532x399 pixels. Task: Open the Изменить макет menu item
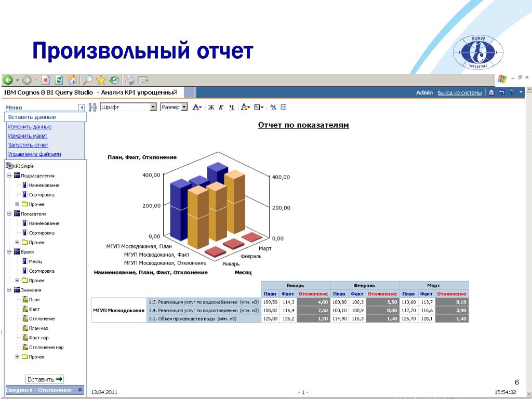pyautogui.click(x=28, y=136)
